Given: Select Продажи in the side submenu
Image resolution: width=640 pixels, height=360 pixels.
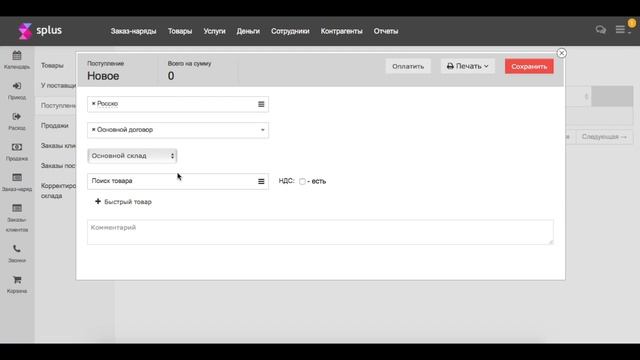Looking at the screenshot, I should click(55, 126).
